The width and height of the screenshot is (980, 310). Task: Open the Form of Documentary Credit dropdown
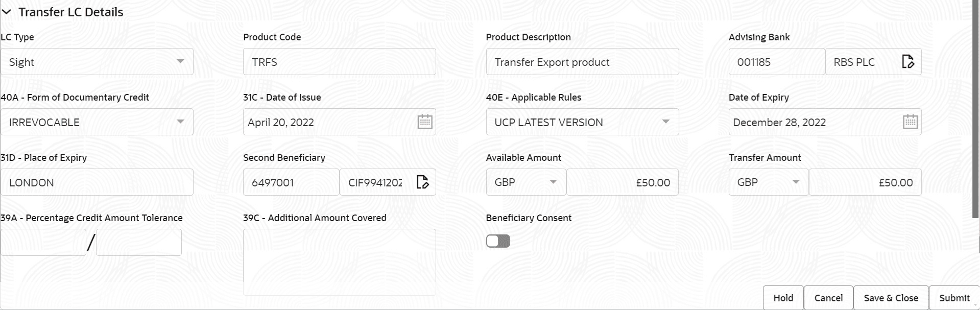click(180, 122)
